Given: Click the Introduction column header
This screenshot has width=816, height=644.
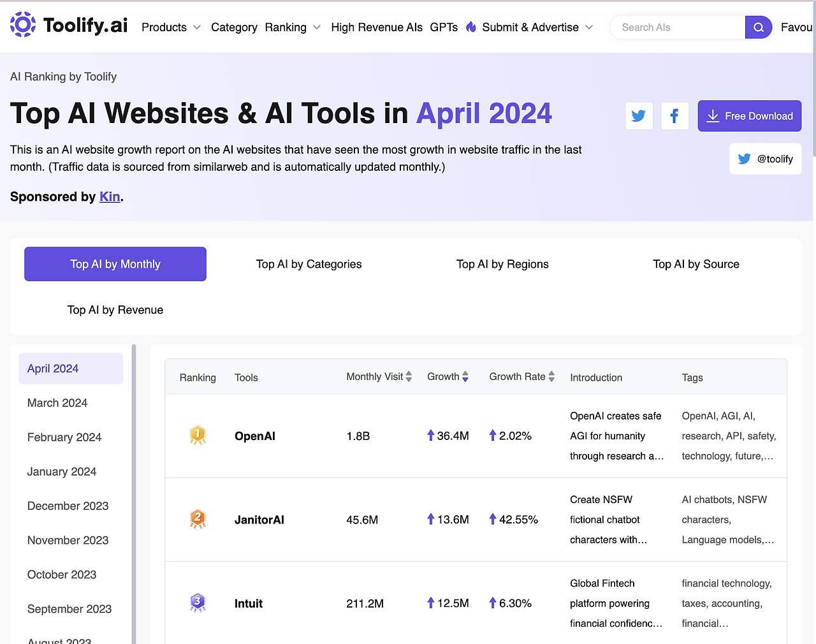Looking at the screenshot, I should (596, 377).
